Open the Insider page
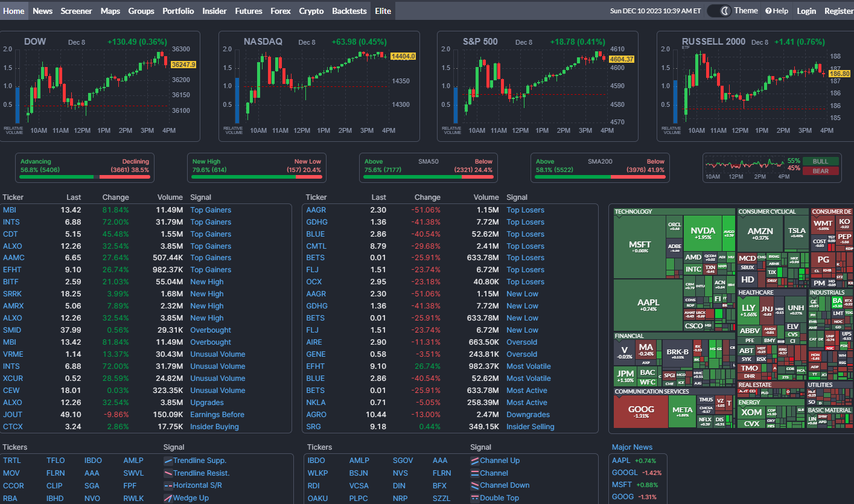Image resolution: width=854 pixels, height=504 pixels. [x=214, y=11]
